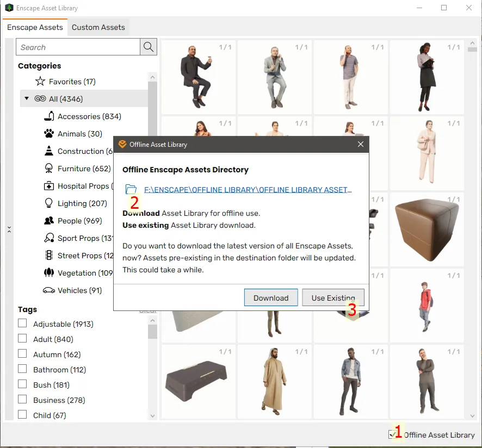This screenshot has width=482, height=448.
Task: Click the Download button
Action: pos(271,298)
